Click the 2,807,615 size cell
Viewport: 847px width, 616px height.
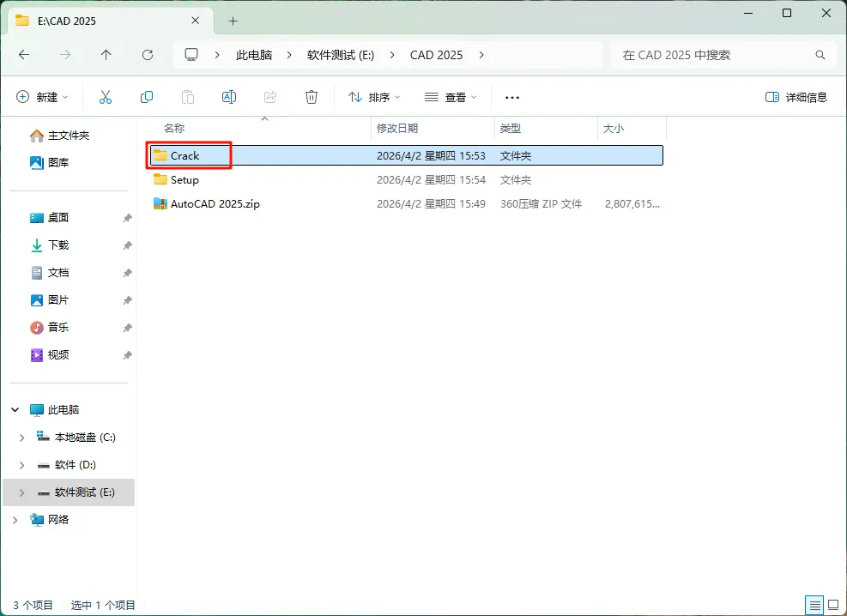[632, 203]
